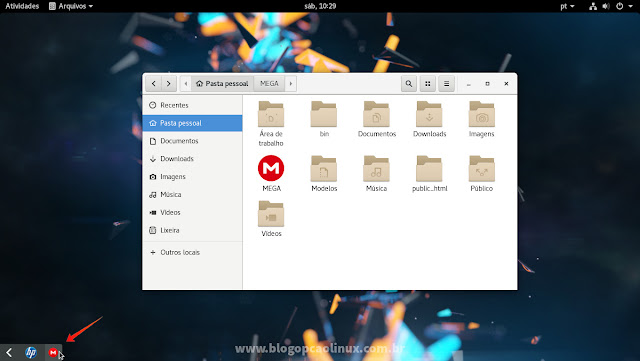
Task: Open Downloads in the sidebar
Action: (192, 159)
